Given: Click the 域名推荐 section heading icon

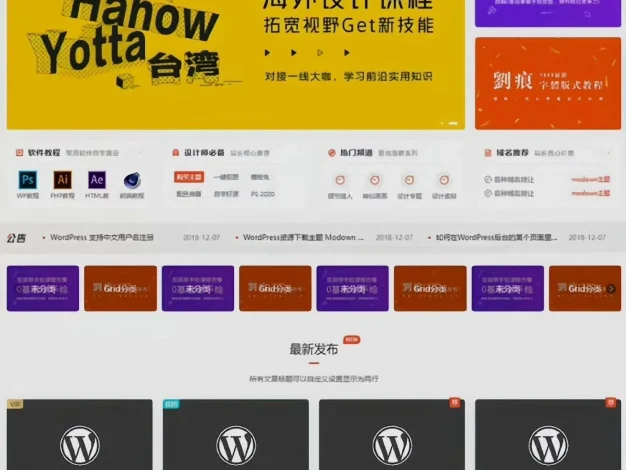Looking at the screenshot, I should click(487, 153).
